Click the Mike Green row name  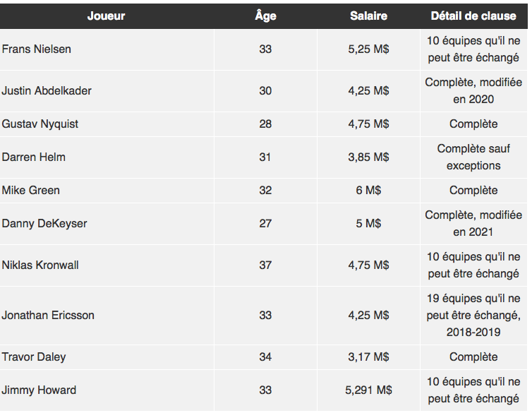click(x=30, y=191)
